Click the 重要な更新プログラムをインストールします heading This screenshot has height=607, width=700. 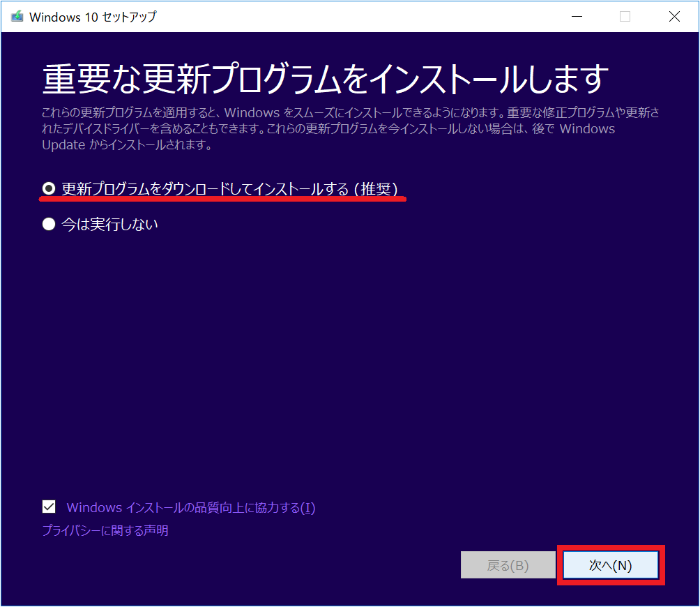325,80
